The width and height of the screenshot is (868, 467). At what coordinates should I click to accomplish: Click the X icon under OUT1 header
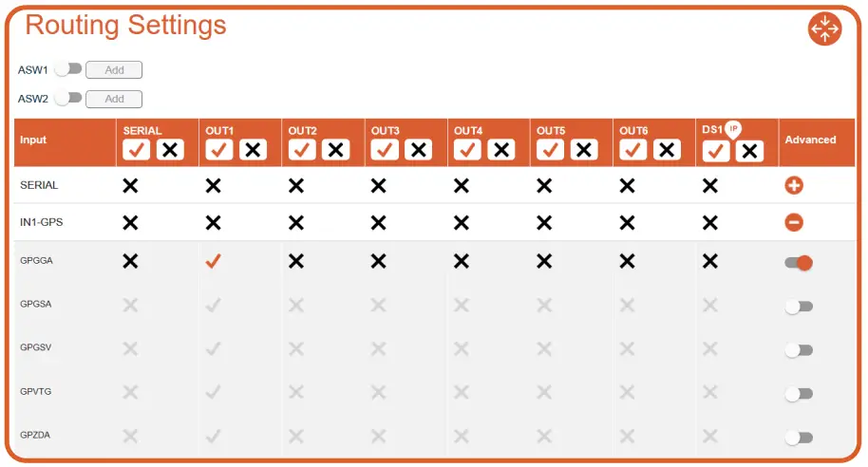(253, 150)
